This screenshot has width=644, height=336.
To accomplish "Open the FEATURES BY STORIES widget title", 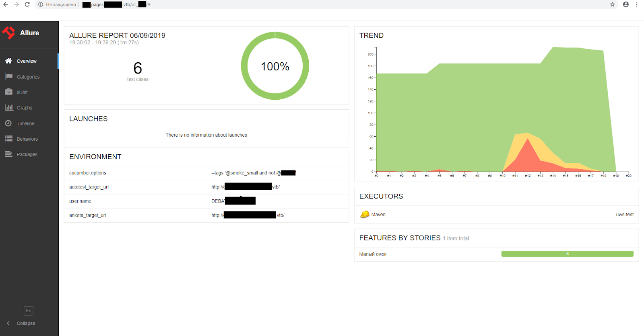I will coord(400,238).
